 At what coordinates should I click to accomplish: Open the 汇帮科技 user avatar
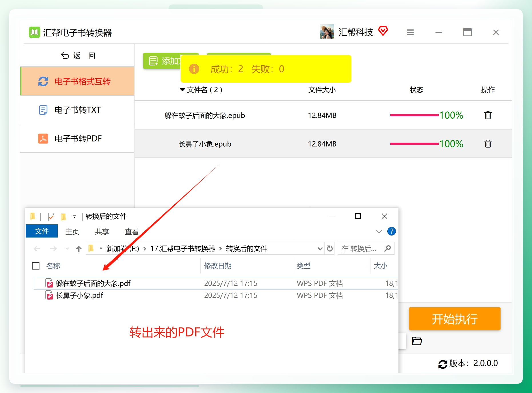327,31
